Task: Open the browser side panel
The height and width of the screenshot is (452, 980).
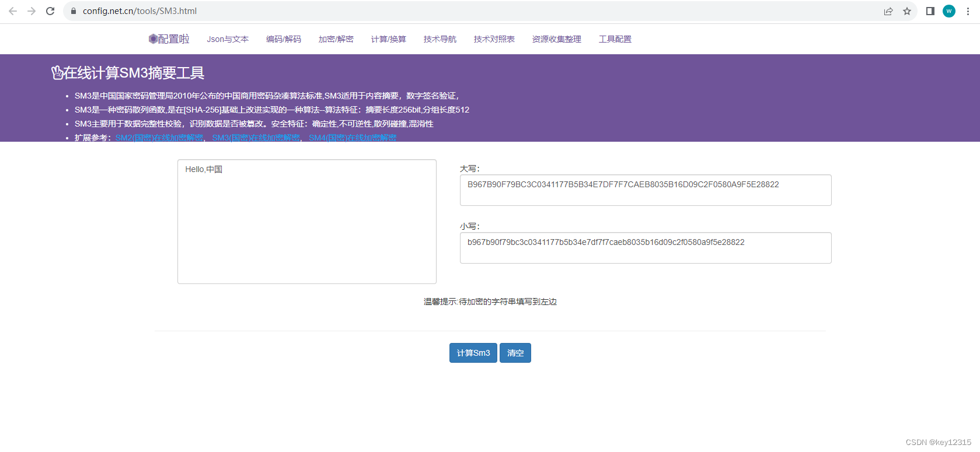Action: pos(930,11)
